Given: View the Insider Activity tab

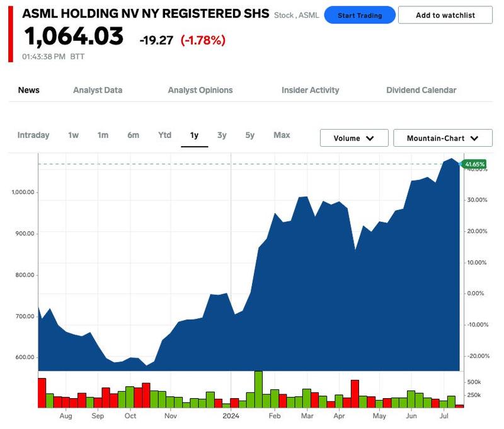Looking at the screenshot, I should pos(310,90).
